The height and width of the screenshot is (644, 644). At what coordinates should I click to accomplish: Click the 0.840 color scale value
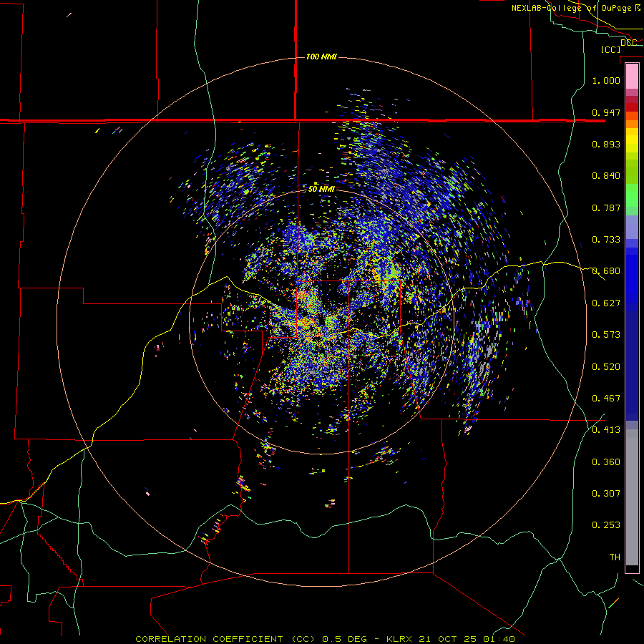[x=606, y=176]
